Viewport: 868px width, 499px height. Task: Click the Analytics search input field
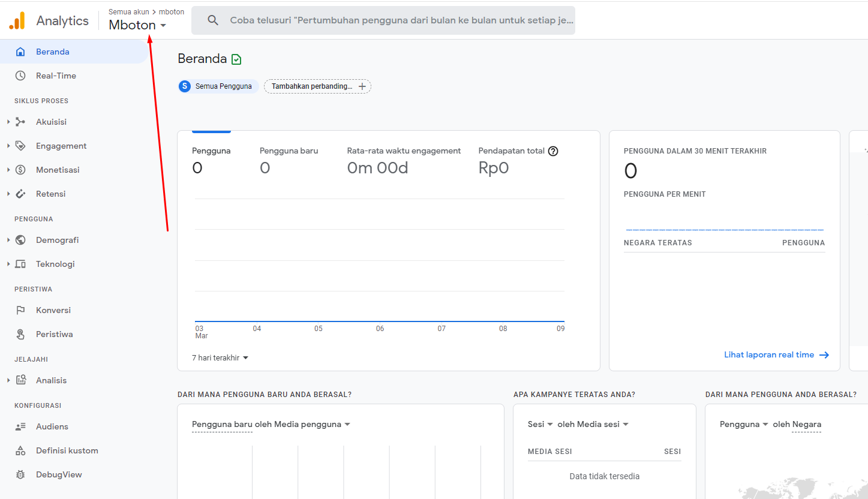(401, 20)
